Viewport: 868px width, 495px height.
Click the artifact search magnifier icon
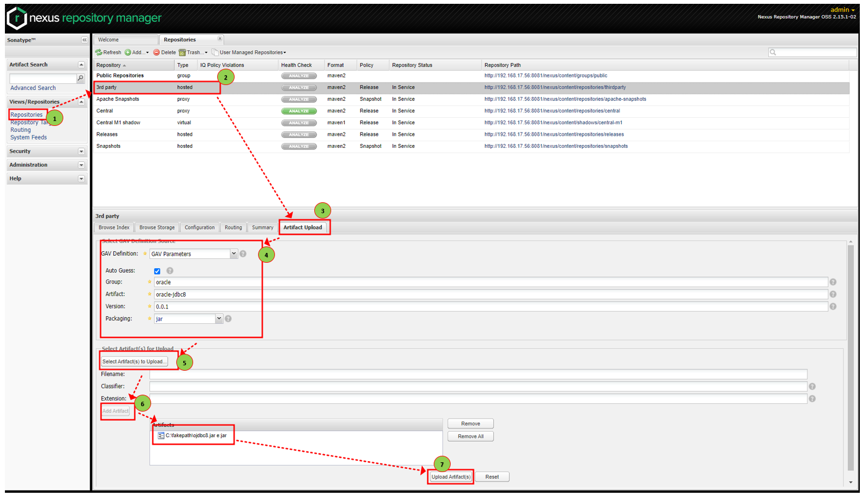tap(80, 79)
